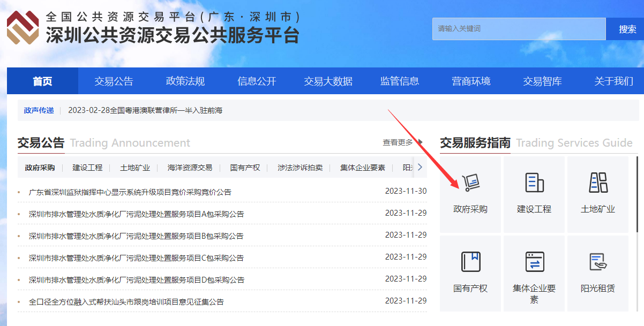
Task: Open the 广东省深圳监狱指挥中心 announcement link
Action: (130, 192)
